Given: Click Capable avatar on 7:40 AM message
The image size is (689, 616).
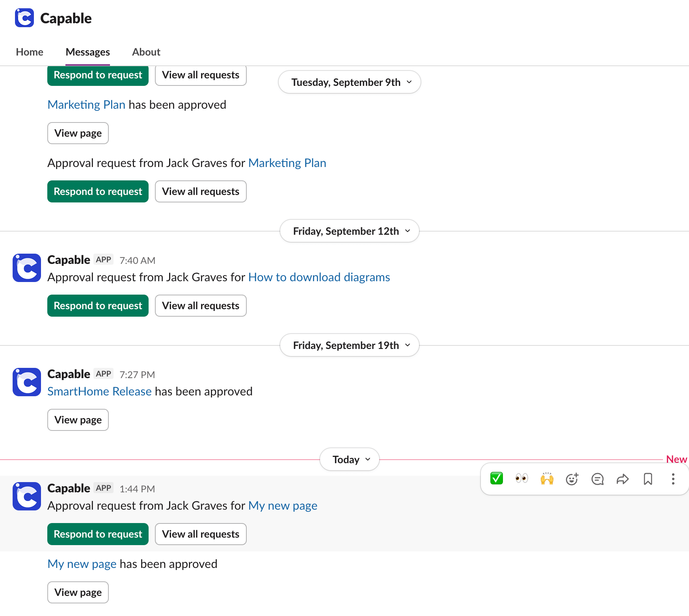Looking at the screenshot, I should tap(27, 268).
